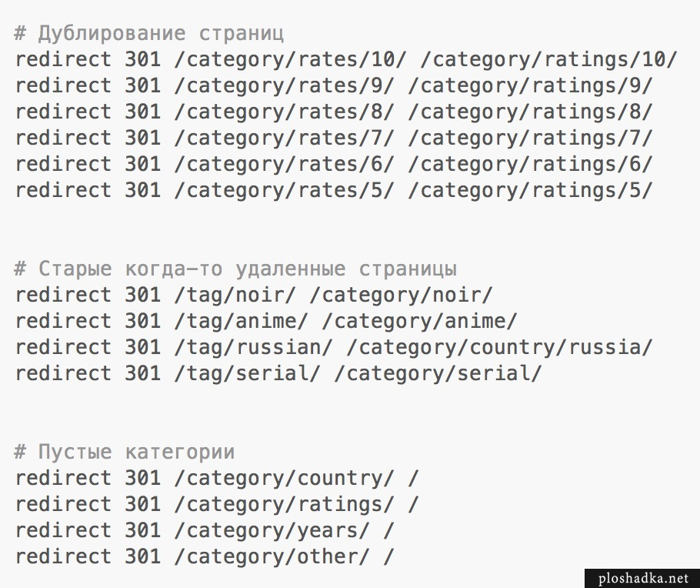Image resolution: width=700 pixels, height=588 pixels.
Task: Click the /category/rates/10/ source path
Action: pos(291,60)
